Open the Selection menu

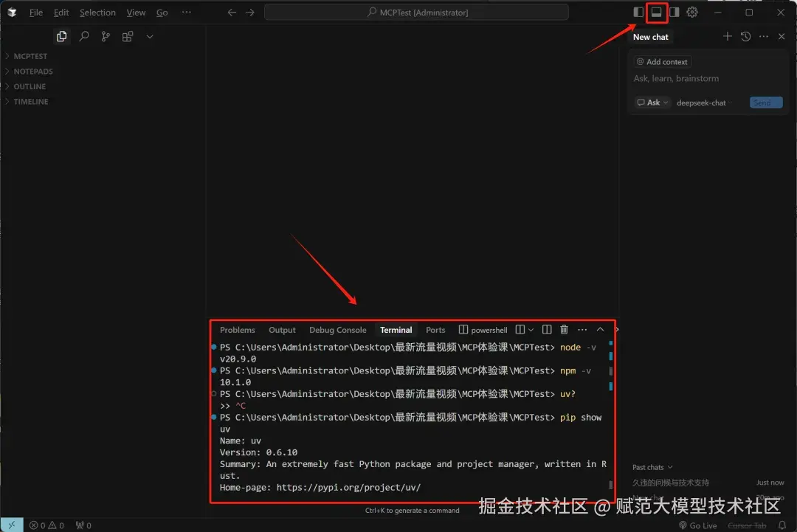[x=97, y=13]
